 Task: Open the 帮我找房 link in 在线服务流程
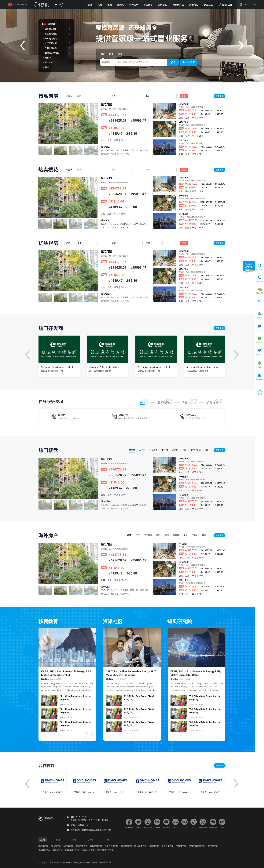click(130, 417)
